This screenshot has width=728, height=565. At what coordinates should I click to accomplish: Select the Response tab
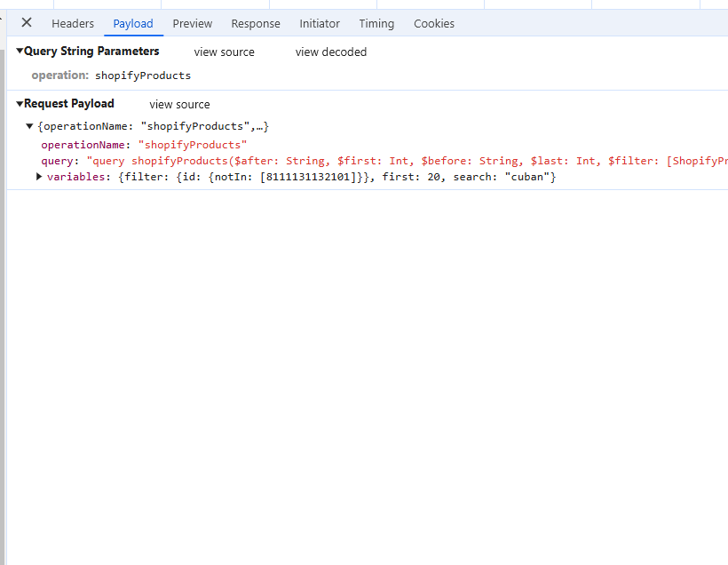(255, 23)
